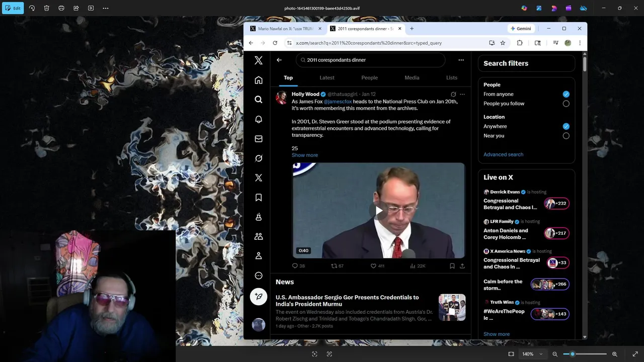Play the Steven Greer video
The image size is (644, 362).
pyautogui.click(x=378, y=210)
